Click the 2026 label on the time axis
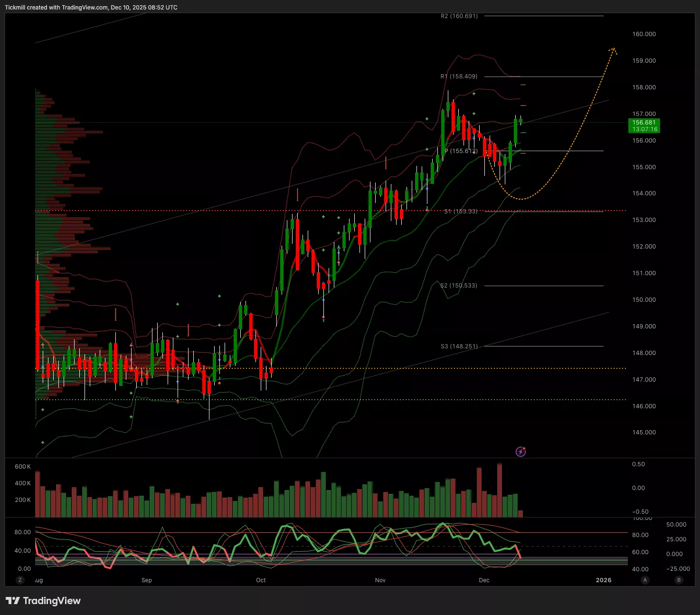700x615 pixels. coord(604,580)
